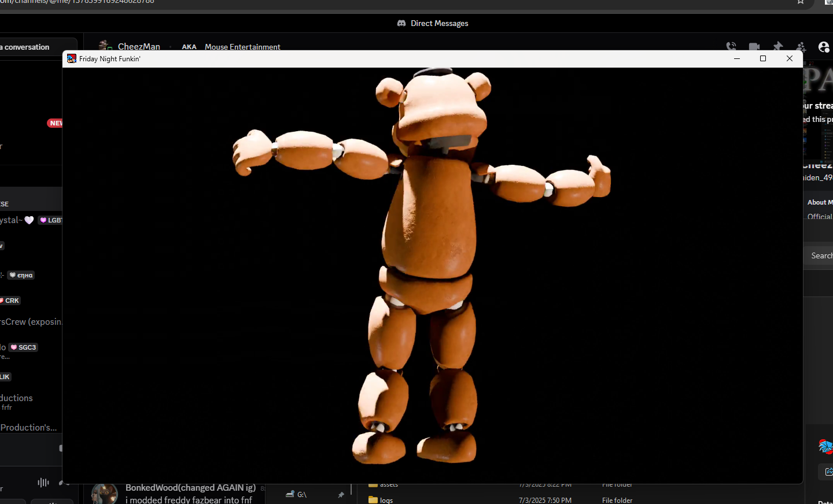Viewport: 833px width, 504px height.
Task: Open the 'sCrew (exposin' group conversation
Action: tap(31, 321)
